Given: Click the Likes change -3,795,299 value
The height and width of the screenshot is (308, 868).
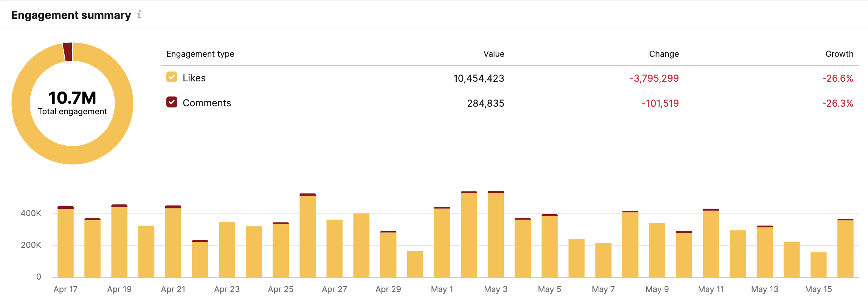Looking at the screenshot, I should [654, 78].
